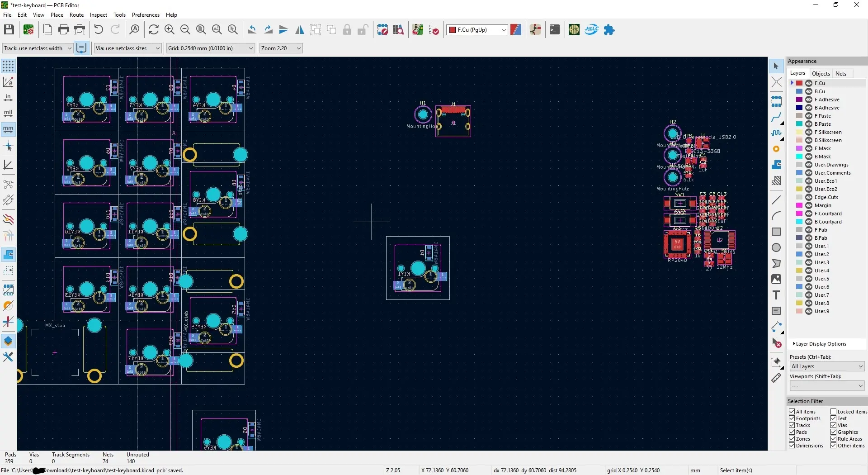Screen dimensions: 868x475
Task: Toggle visibility of the F.Silkscreen layer
Action: point(809,132)
